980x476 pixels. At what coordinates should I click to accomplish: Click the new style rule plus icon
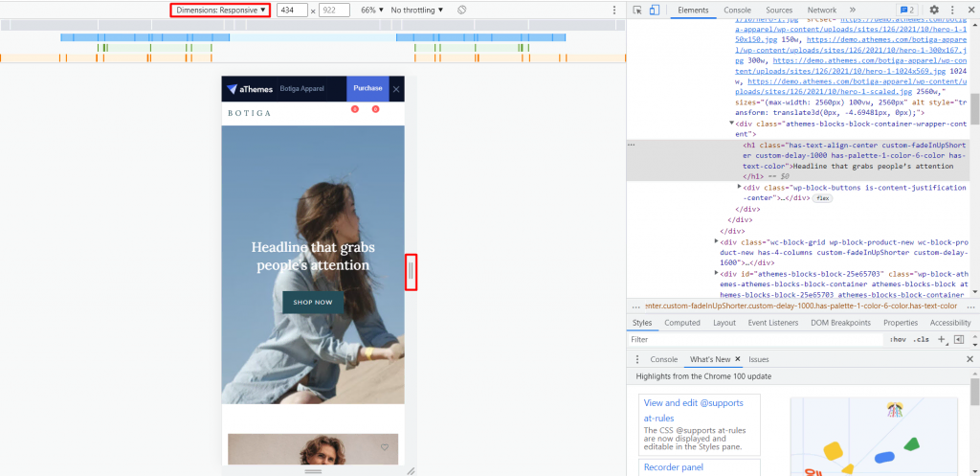point(942,339)
